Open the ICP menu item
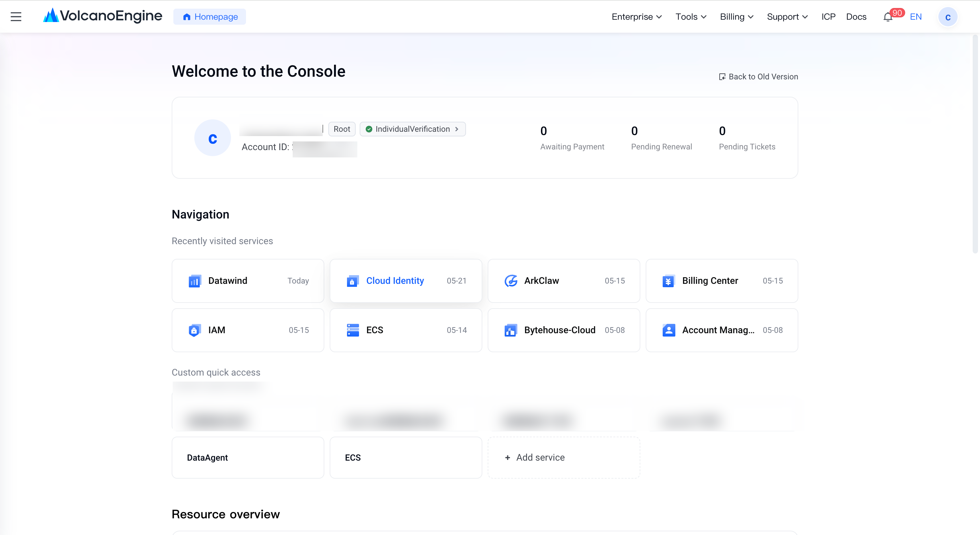 pyautogui.click(x=828, y=17)
